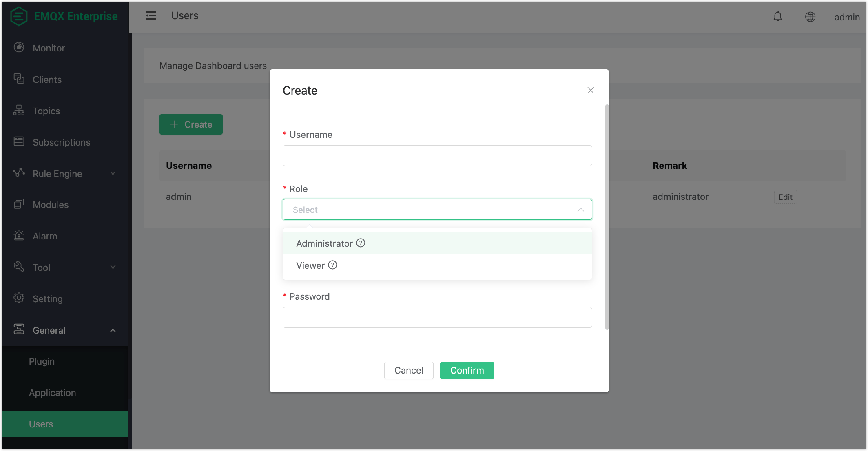Click the Monitor gauge icon
Viewport: 868px width, 451px height.
point(19,48)
